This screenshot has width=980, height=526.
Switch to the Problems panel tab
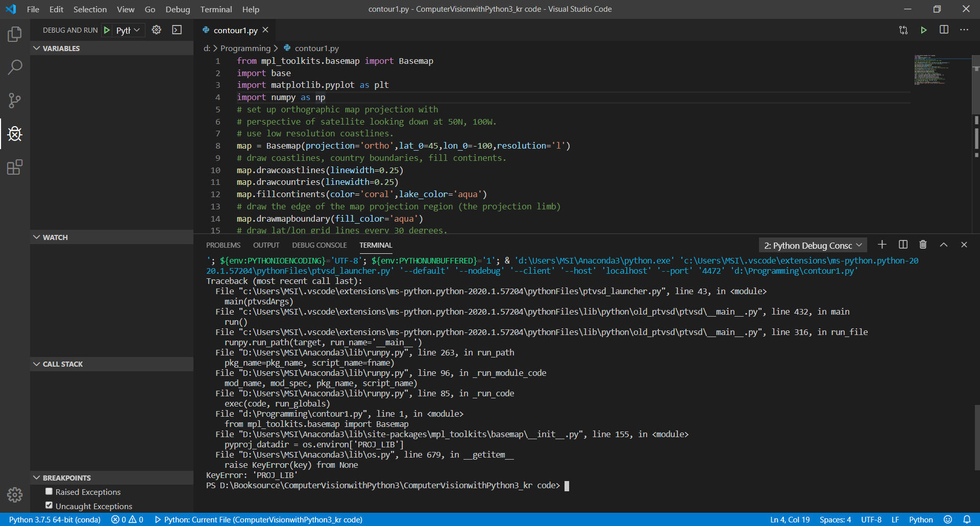click(x=223, y=245)
